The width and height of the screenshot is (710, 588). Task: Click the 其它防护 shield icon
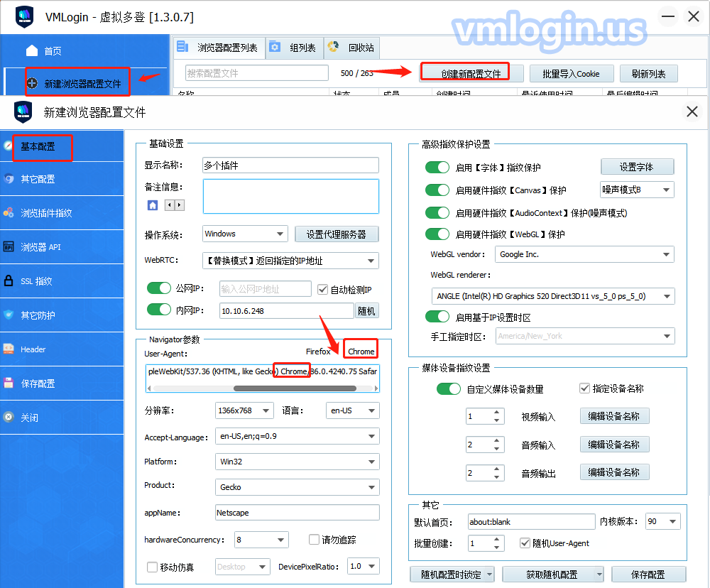point(9,315)
